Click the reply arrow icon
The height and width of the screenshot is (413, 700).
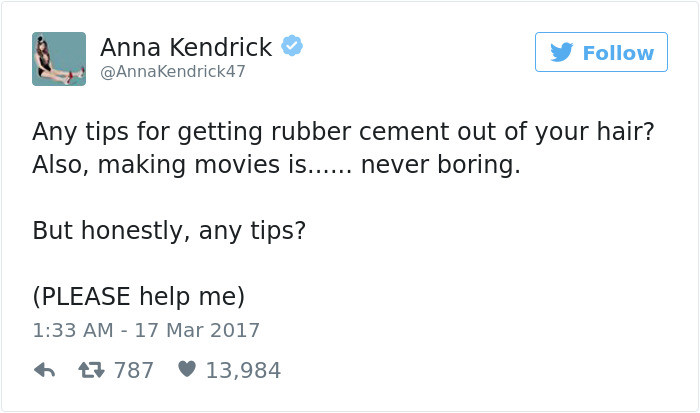44,370
